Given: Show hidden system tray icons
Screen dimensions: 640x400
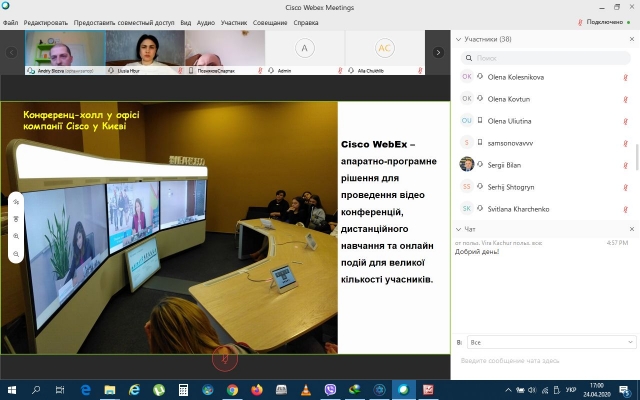Looking at the screenshot, I should (508, 390).
